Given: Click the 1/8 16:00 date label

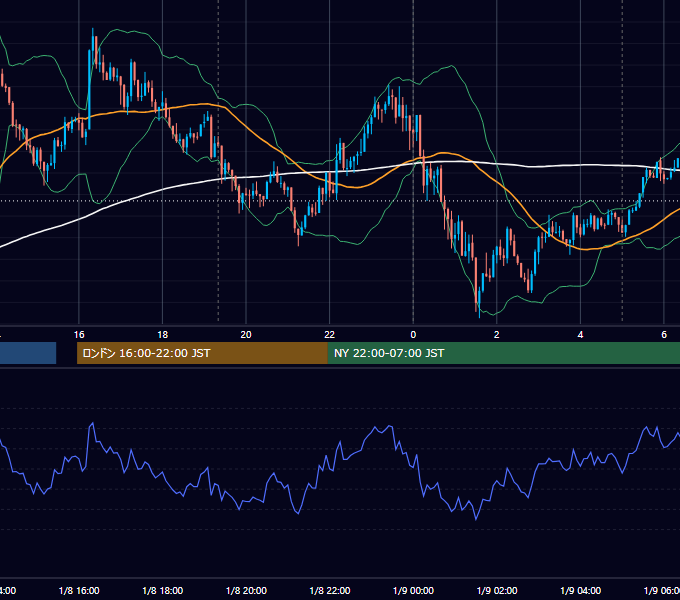Looking at the screenshot, I should (x=79, y=590).
